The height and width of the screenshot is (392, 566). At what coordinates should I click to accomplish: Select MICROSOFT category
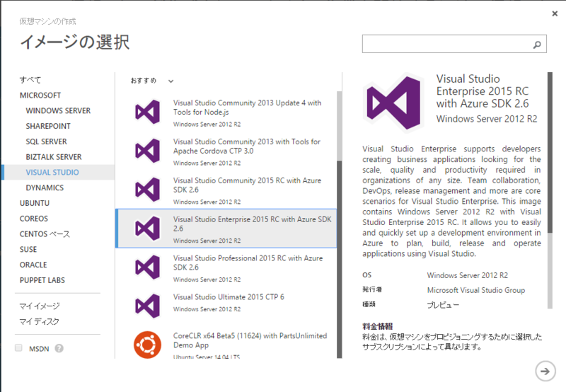tap(40, 96)
